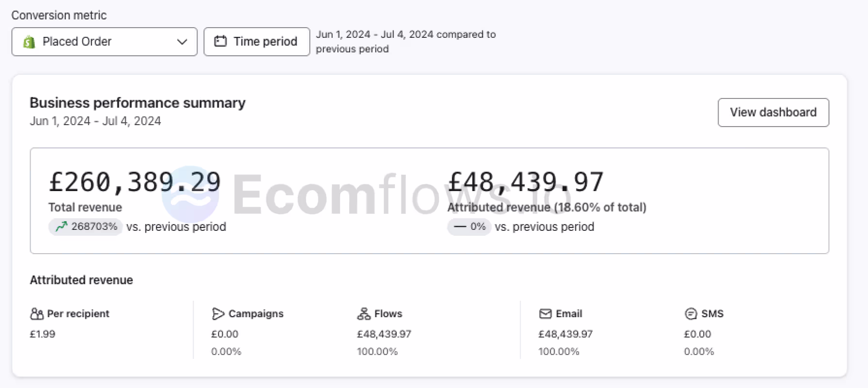Click the Campaigns paper-plane icon

[218, 314]
